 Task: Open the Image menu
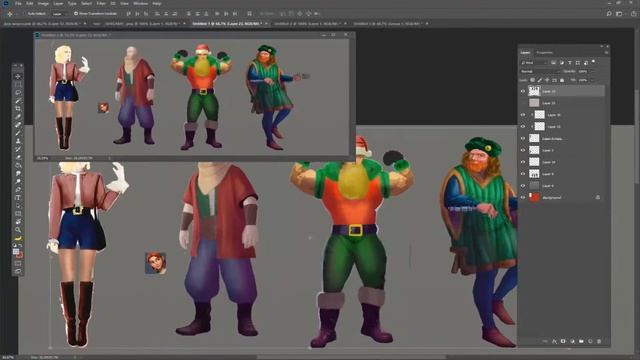coord(43,3)
